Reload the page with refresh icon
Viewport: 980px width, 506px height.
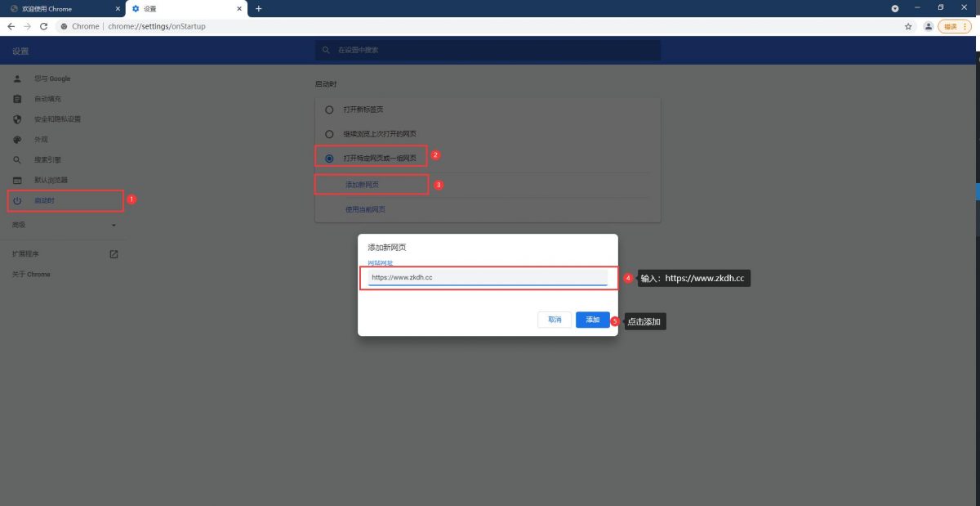(43, 26)
